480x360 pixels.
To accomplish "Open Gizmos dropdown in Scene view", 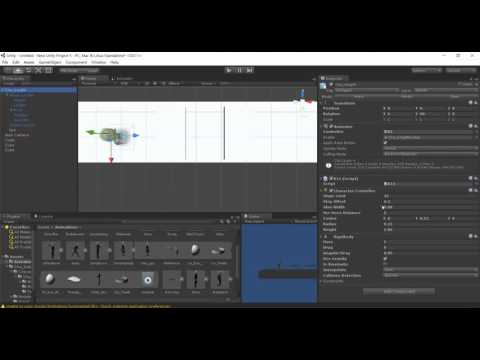I will (x=208, y=83).
